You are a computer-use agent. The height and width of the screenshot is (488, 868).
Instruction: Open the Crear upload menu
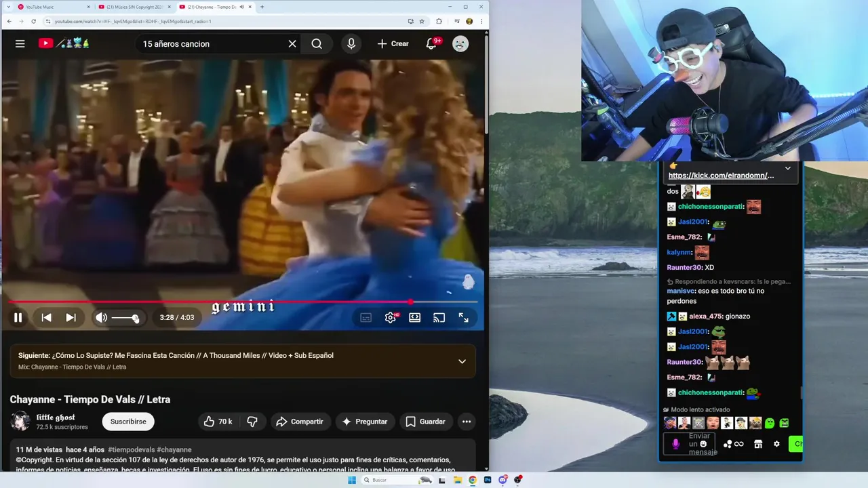pos(393,43)
